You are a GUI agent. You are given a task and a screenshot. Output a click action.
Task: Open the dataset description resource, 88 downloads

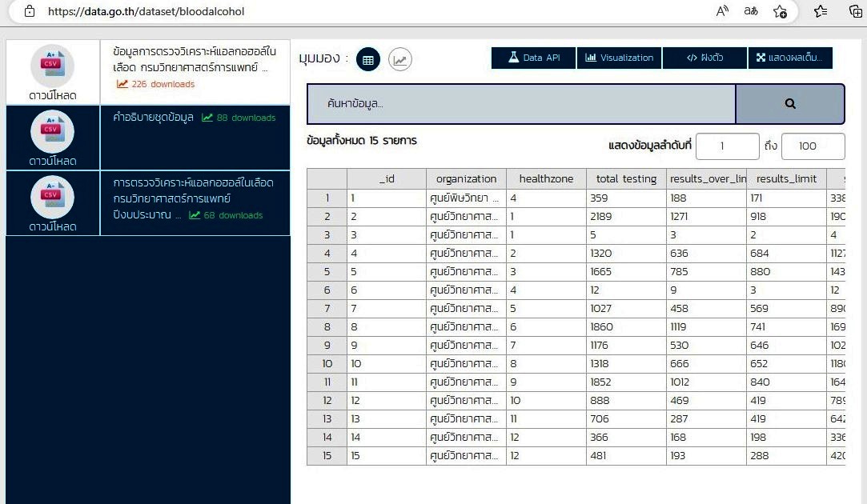click(x=195, y=137)
